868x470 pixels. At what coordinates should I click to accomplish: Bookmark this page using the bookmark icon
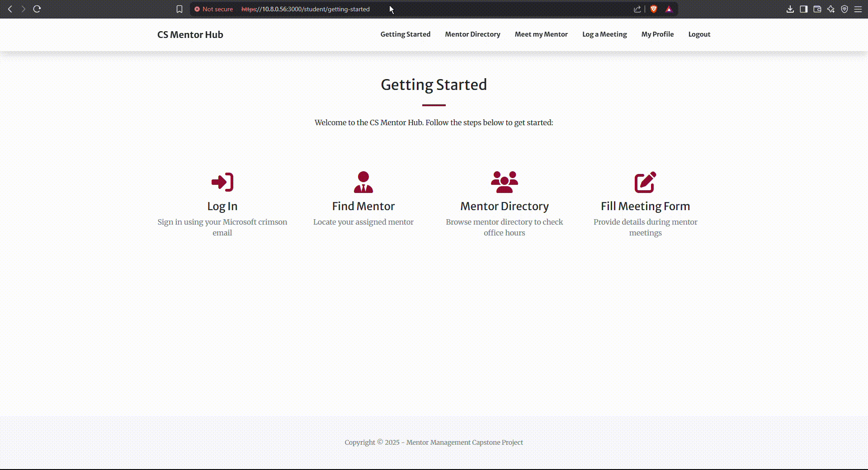tap(179, 9)
